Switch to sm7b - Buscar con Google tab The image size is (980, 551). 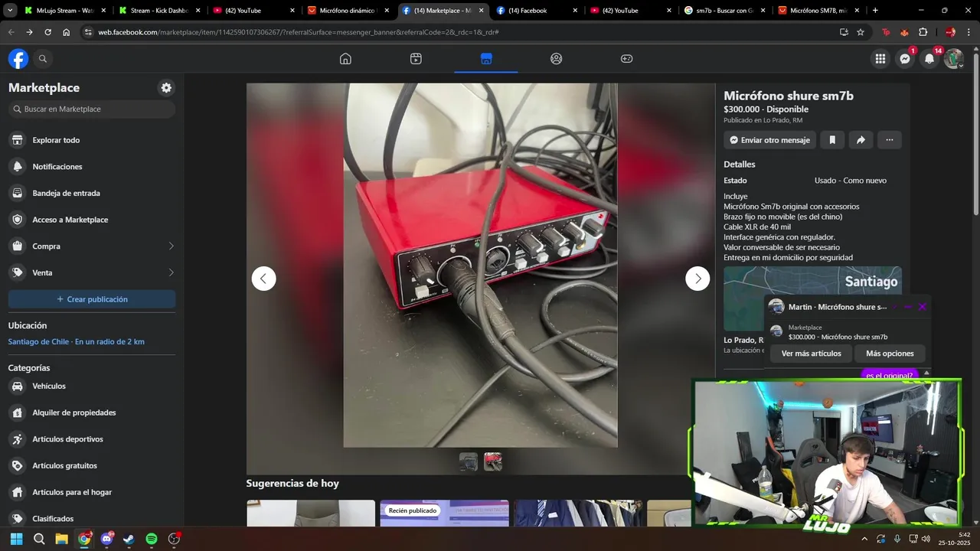click(x=724, y=11)
